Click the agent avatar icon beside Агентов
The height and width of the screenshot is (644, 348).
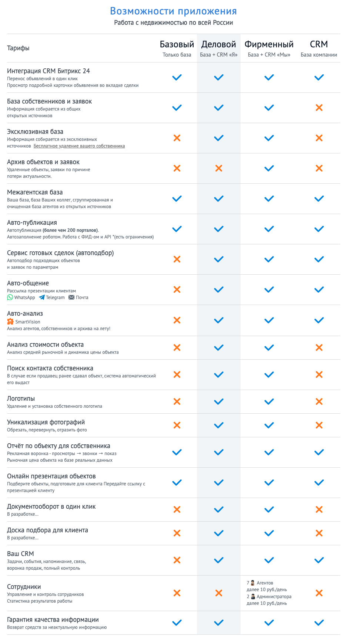253,583
